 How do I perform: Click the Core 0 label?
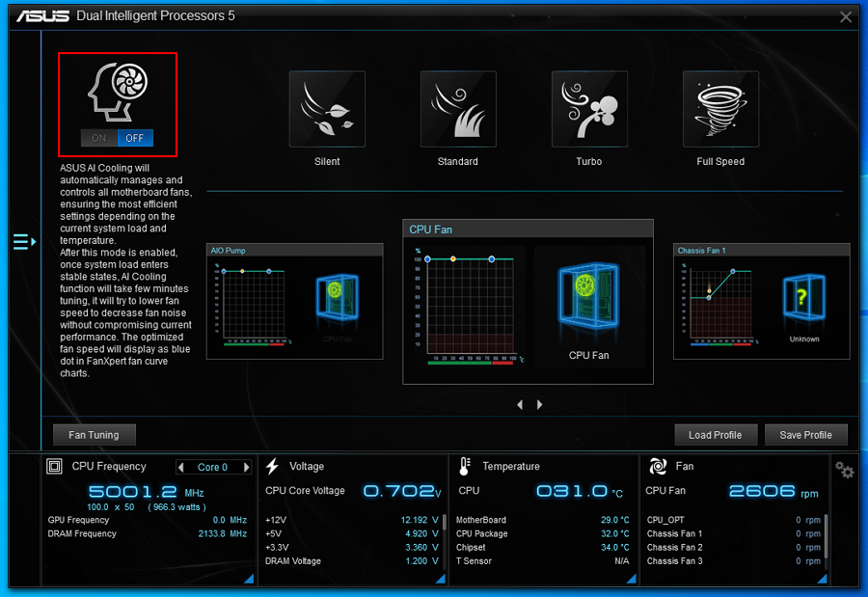[212, 468]
